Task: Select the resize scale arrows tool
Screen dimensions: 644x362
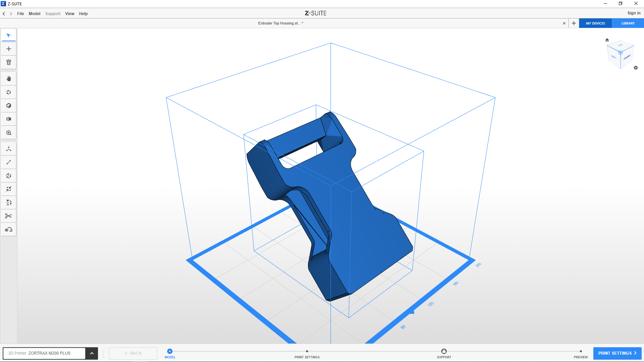Action: (x=9, y=162)
